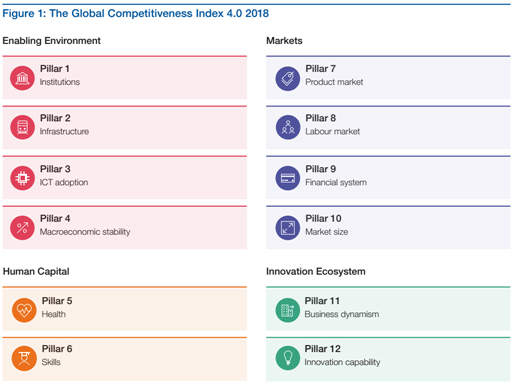Select the Innovation capability lightbulb icon
Screen dimensions: 516x389
click(288, 358)
